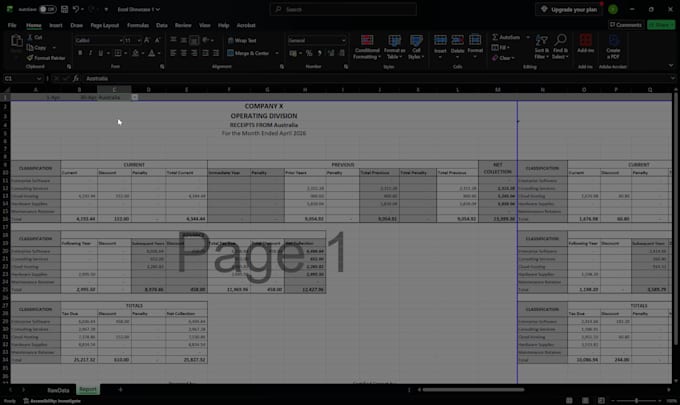Expand the Format as Table menu

[394, 47]
